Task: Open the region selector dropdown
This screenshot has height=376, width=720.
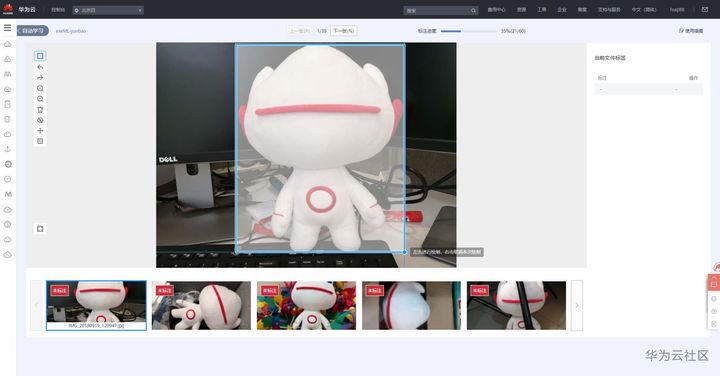Action: [x=108, y=10]
